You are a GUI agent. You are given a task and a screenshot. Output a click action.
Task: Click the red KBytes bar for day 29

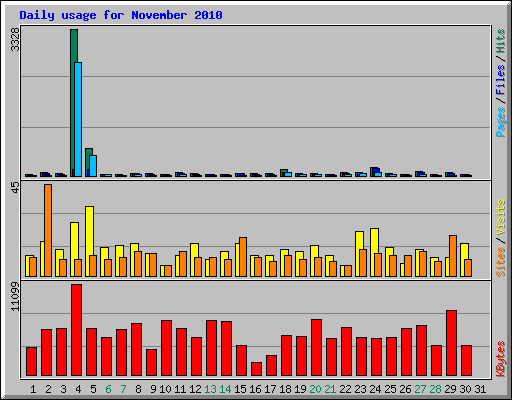(x=451, y=343)
